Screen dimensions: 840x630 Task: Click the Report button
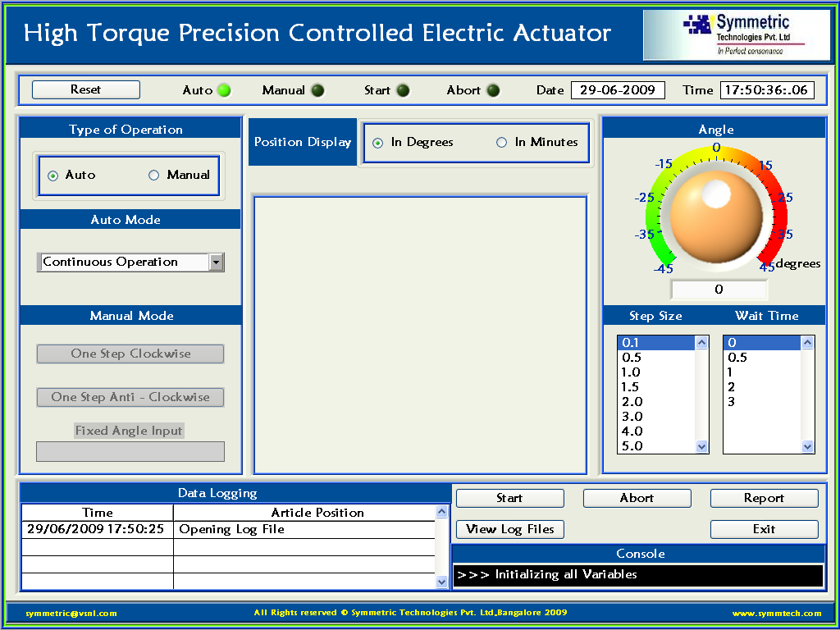point(764,498)
